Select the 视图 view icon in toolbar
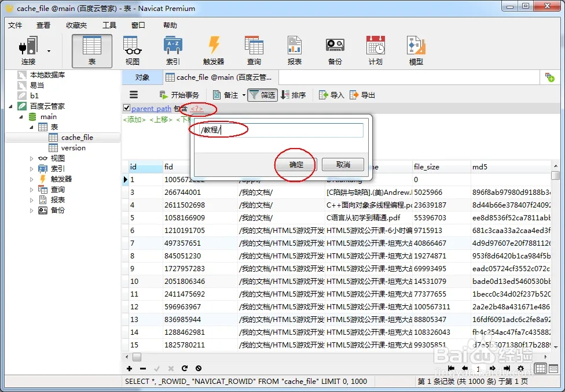 [x=133, y=50]
